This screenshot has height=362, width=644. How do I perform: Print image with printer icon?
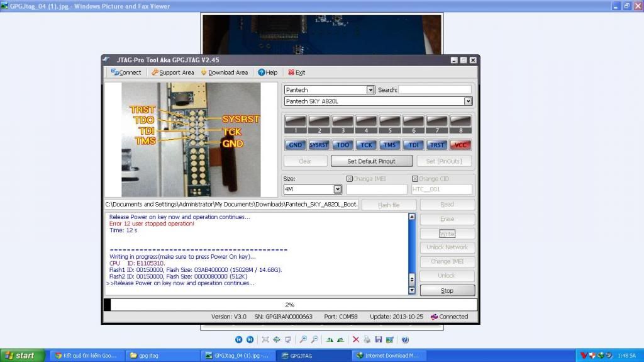coord(367,340)
